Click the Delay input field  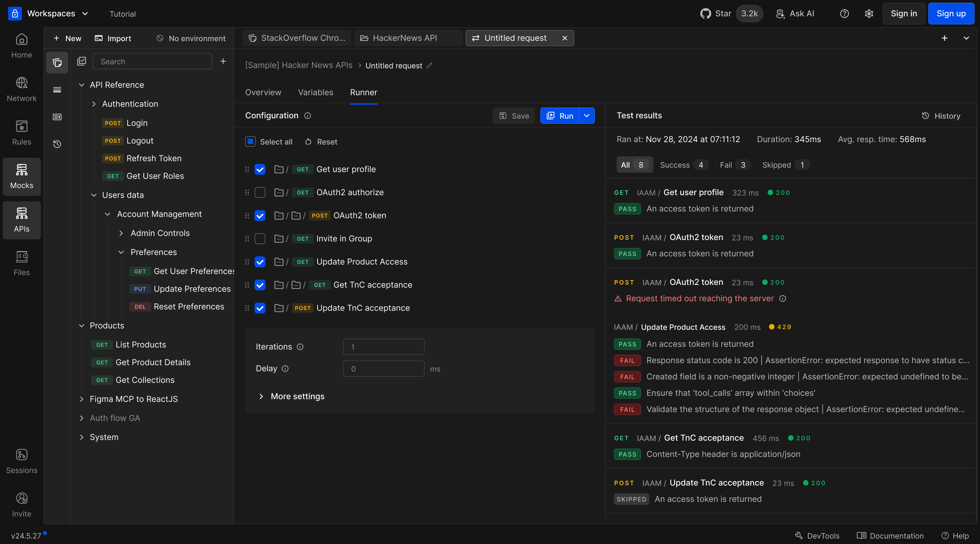(x=383, y=368)
